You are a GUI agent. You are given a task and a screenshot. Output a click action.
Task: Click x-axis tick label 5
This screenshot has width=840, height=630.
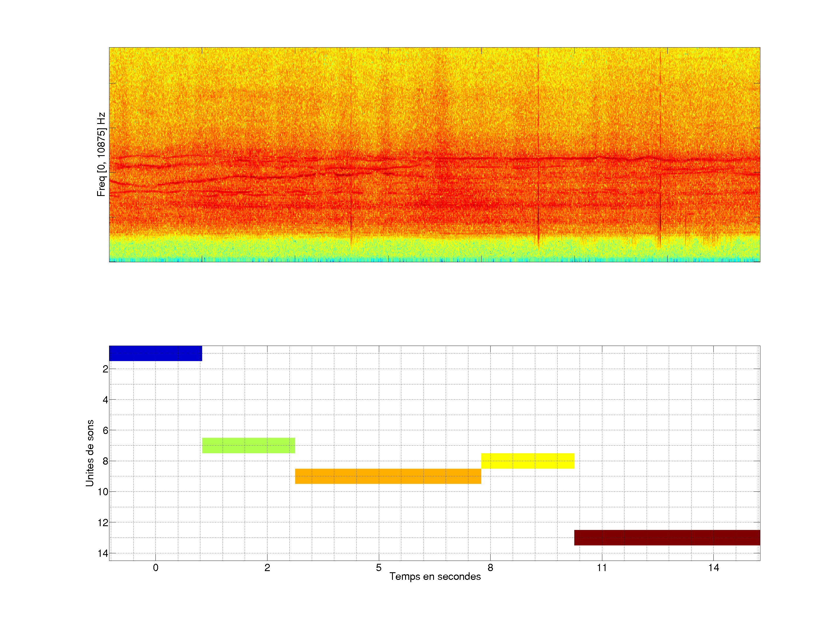click(379, 568)
